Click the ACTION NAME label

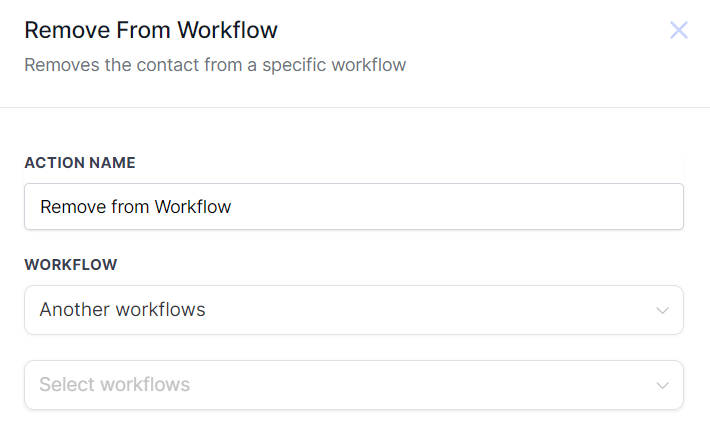[x=80, y=163]
